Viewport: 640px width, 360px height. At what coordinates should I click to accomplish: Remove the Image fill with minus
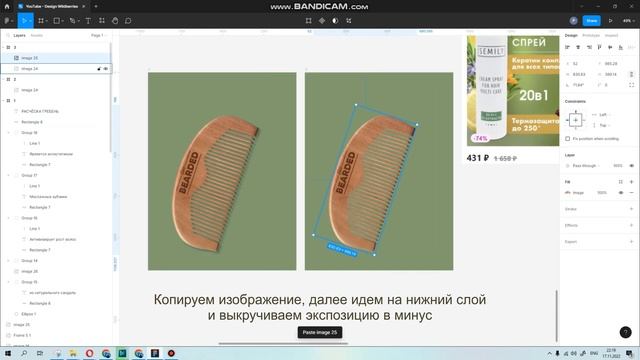click(x=631, y=192)
